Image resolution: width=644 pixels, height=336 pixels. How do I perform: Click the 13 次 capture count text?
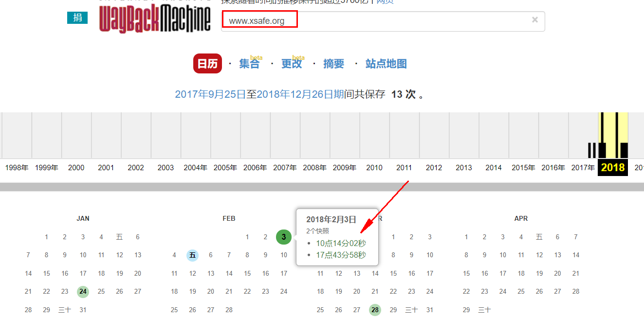coord(404,94)
